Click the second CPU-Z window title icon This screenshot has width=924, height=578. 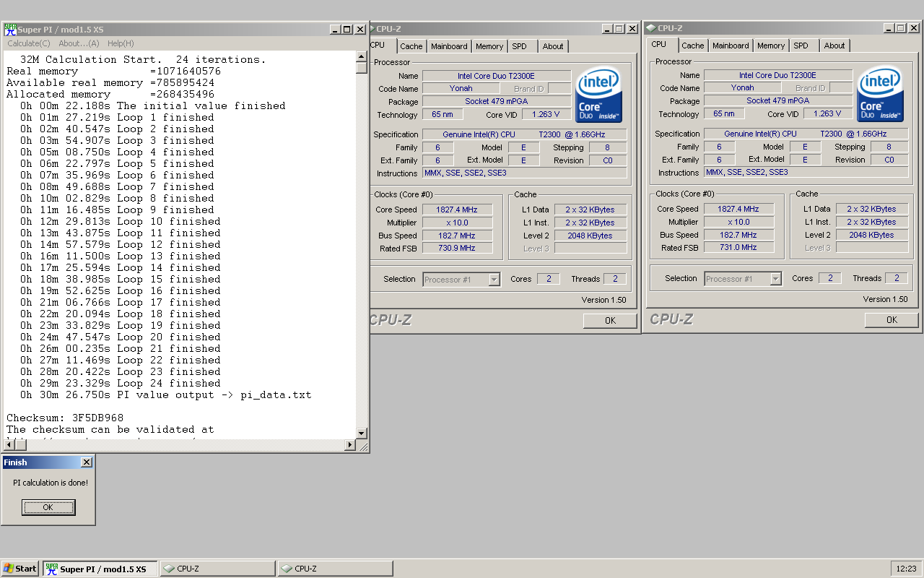[x=650, y=28]
